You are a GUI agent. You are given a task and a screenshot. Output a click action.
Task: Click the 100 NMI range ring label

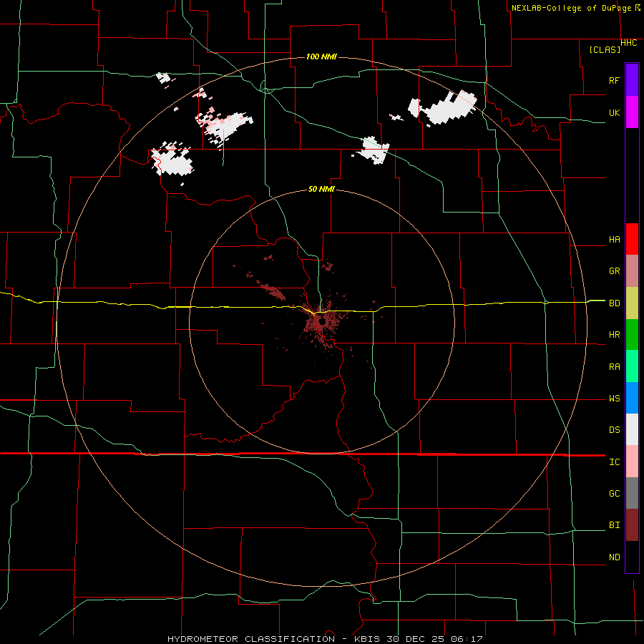[321, 57]
